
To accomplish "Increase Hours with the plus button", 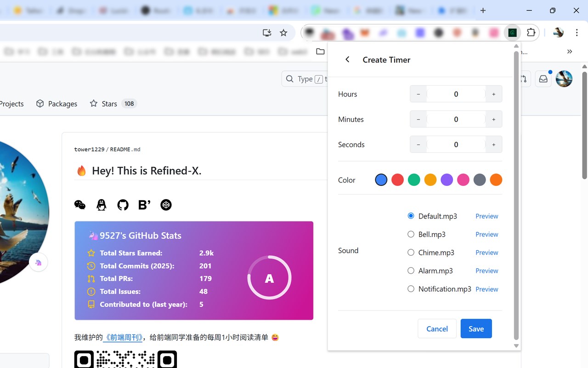I will 494,94.
